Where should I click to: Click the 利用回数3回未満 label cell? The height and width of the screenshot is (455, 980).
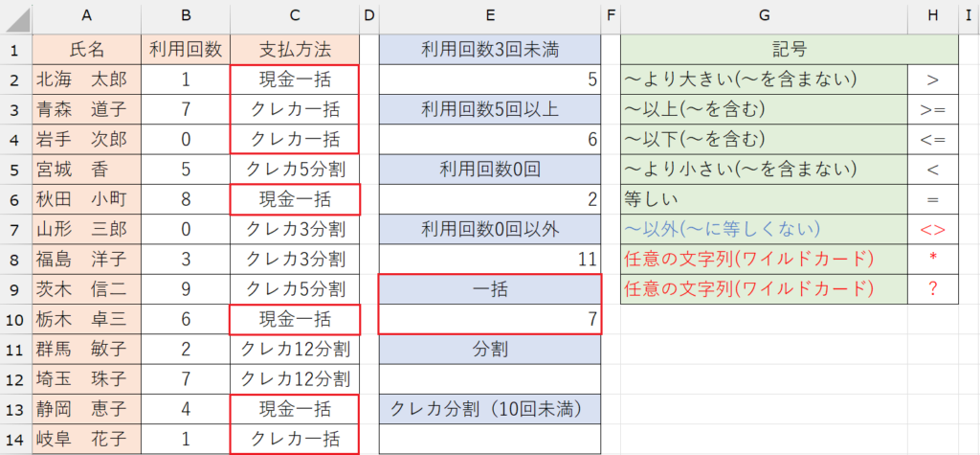tap(490, 50)
